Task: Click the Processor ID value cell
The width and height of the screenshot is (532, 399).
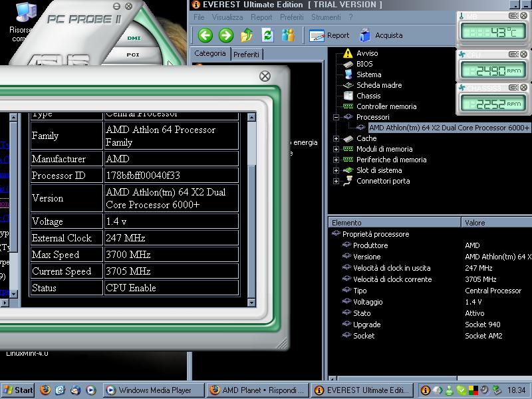Action: click(x=172, y=176)
